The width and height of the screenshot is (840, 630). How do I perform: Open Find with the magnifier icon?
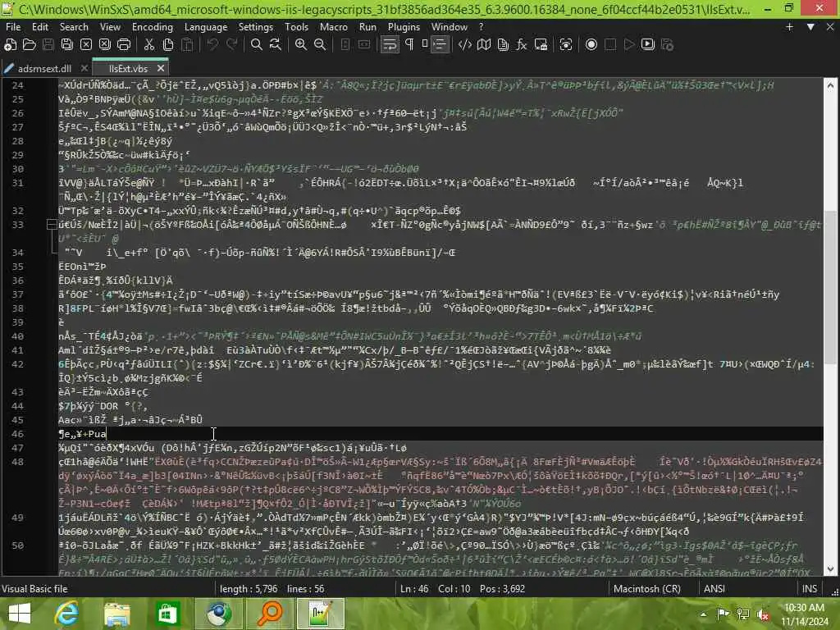click(x=257, y=45)
